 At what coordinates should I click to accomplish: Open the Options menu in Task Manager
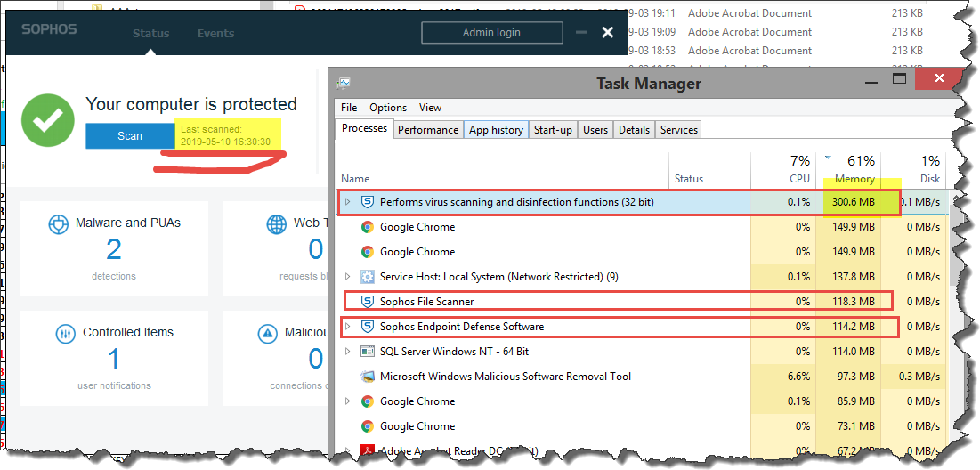click(x=388, y=108)
